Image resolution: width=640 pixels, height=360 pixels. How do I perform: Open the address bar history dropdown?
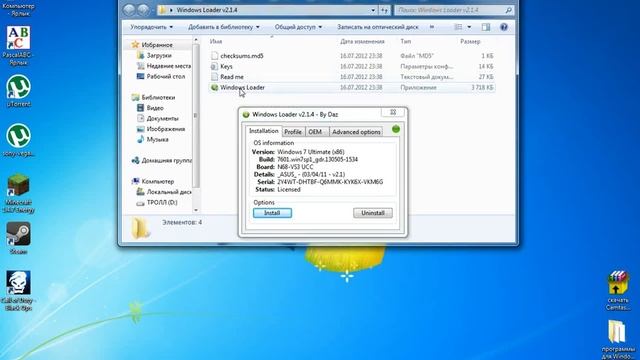(373, 10)
